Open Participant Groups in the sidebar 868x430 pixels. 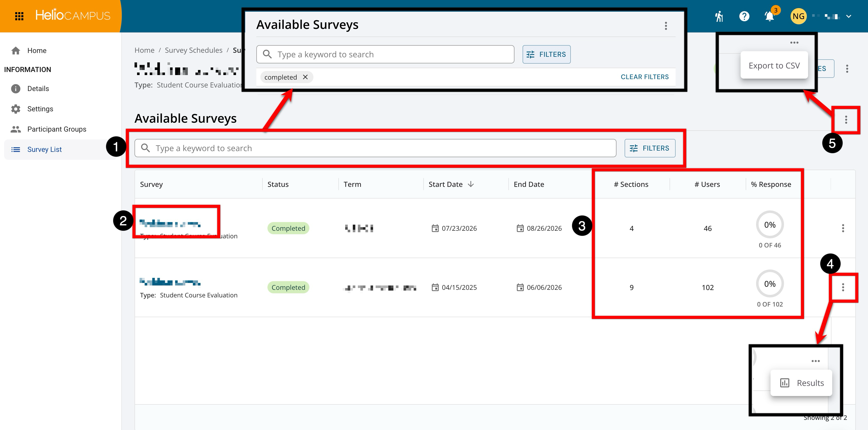tap(57, 129)
